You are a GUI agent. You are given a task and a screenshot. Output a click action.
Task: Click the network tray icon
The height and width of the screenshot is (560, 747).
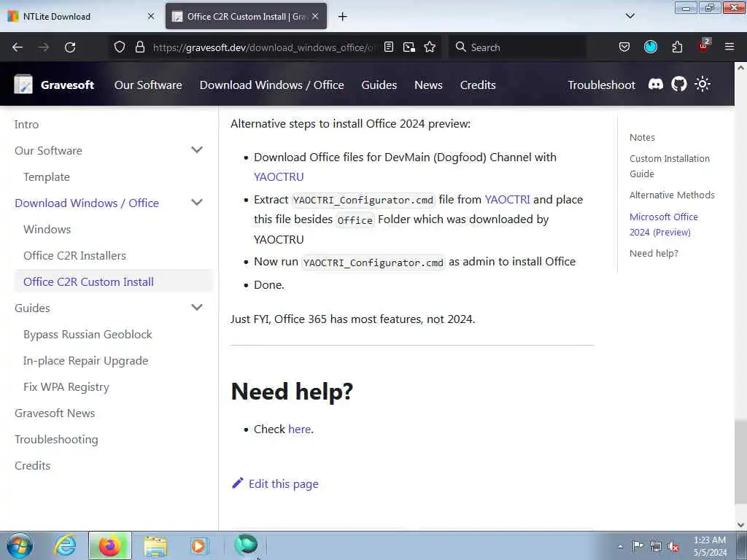(x=656, y=546)
